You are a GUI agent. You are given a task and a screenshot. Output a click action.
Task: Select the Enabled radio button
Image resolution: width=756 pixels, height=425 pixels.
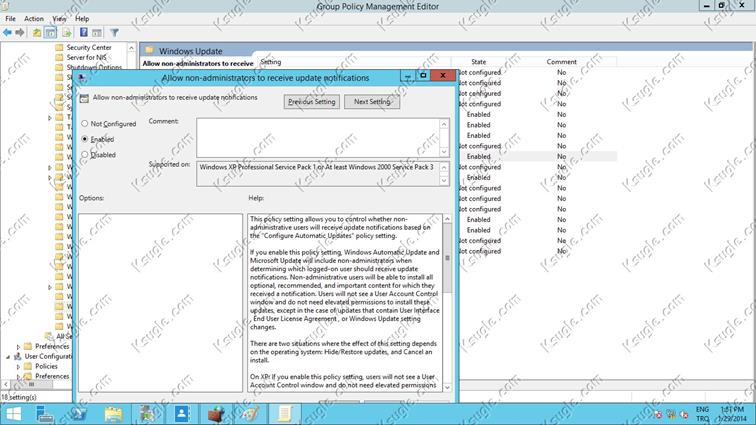point(85,139)
